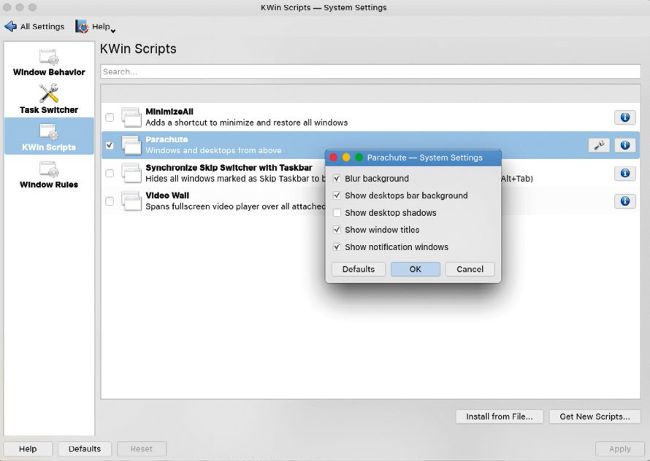Focus the script search field
This screenshot has width=650, height=461.
click(x=370, y=72)
